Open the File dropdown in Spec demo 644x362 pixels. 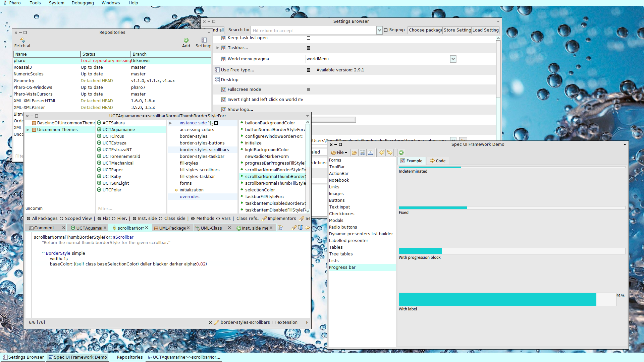(339, 153)
